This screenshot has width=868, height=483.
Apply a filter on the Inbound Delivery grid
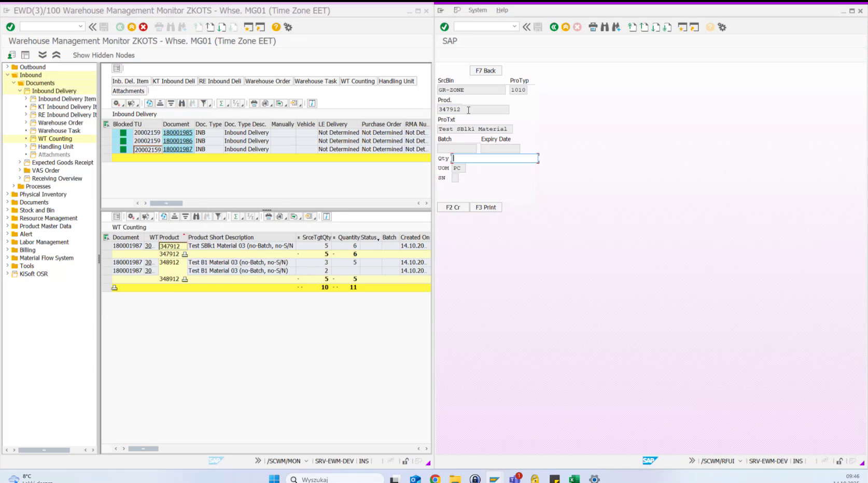click(203, 103)
